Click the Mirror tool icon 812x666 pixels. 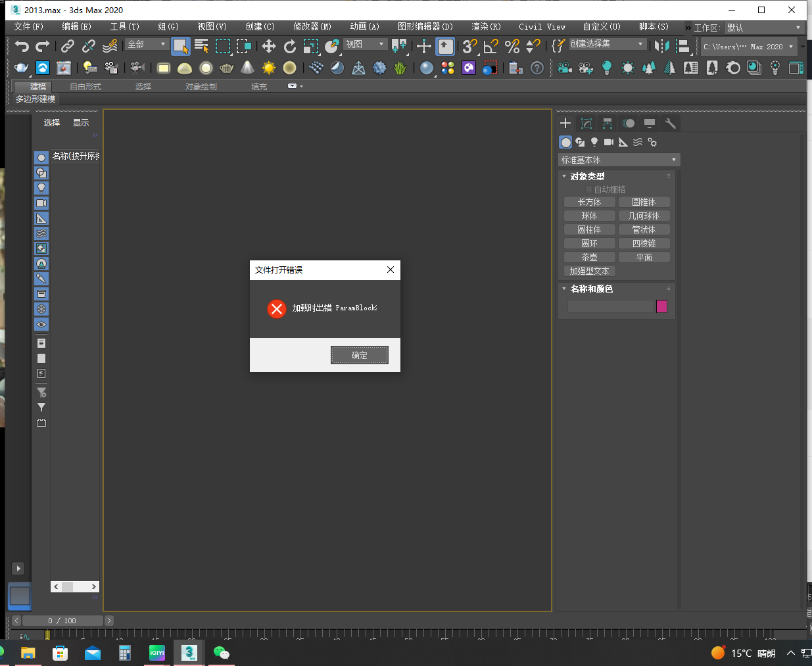coord(662,46)
